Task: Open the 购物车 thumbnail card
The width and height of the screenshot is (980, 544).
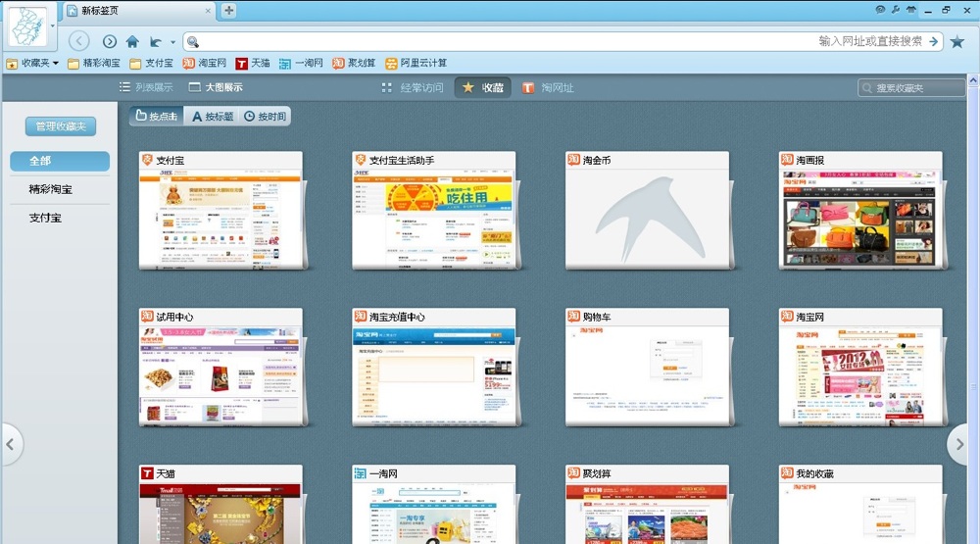Action: [x=647, y=367]
